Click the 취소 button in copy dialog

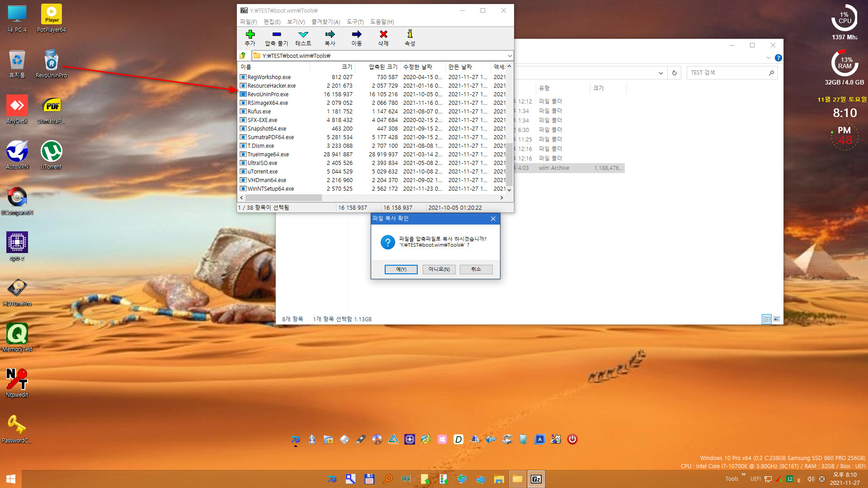[x=476, y=269]
